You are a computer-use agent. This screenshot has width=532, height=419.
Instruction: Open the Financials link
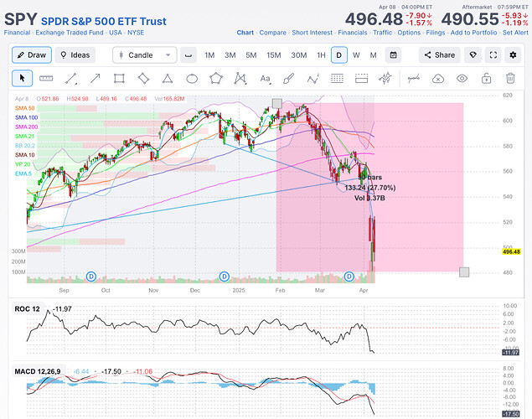(x=353, y=33)
